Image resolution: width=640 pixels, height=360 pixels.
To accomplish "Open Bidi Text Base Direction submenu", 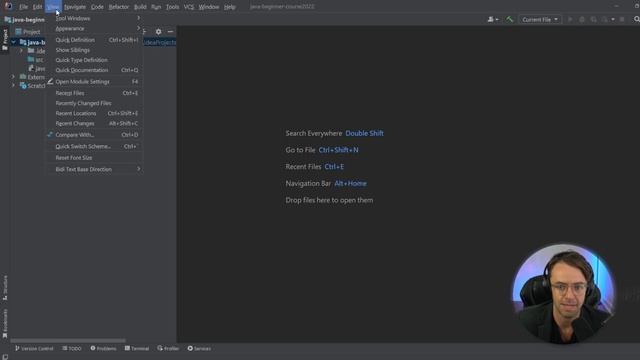I will pyautogui.click(x=94, y=169).
